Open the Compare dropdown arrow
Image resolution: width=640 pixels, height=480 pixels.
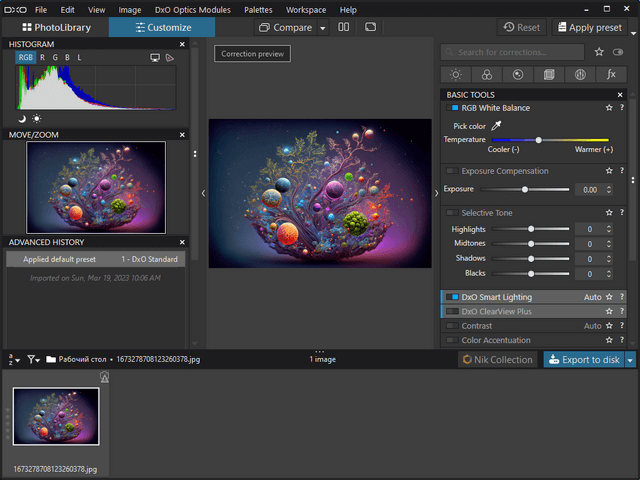pos(323,28)
